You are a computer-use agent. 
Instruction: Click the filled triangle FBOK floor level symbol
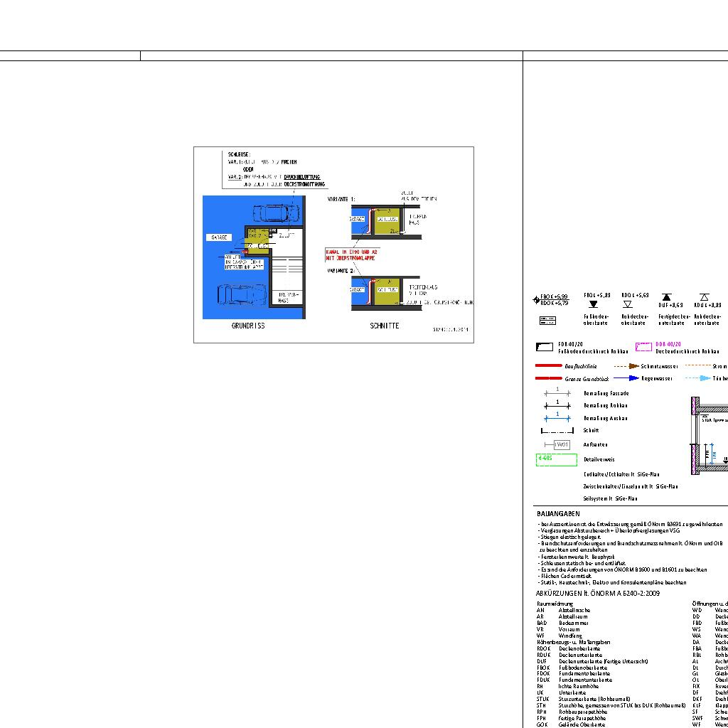point(594,304)
